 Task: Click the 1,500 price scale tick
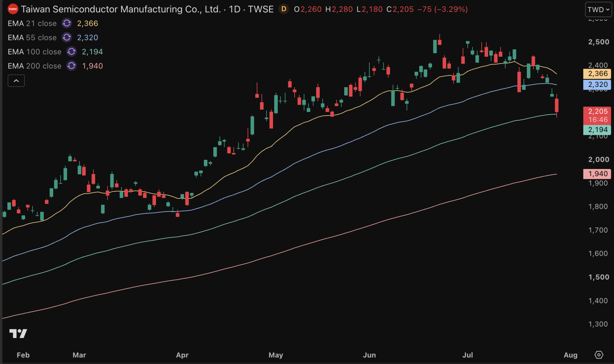598,277
